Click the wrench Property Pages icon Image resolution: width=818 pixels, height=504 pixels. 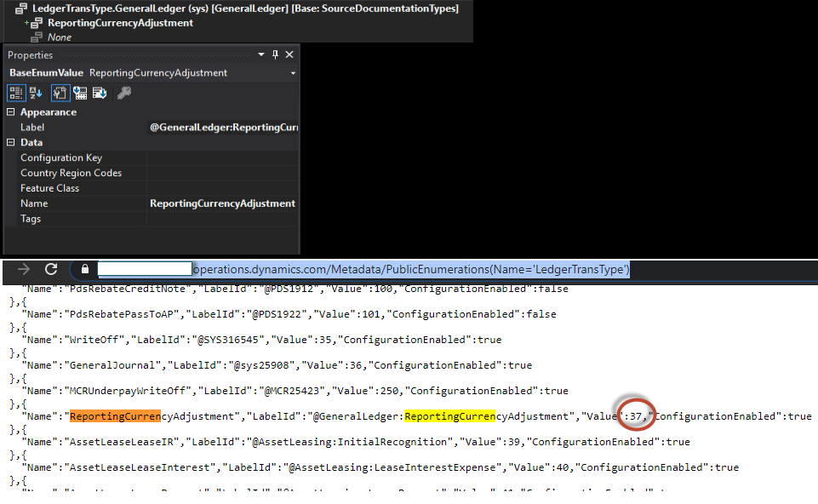click(x=124, y=93)
